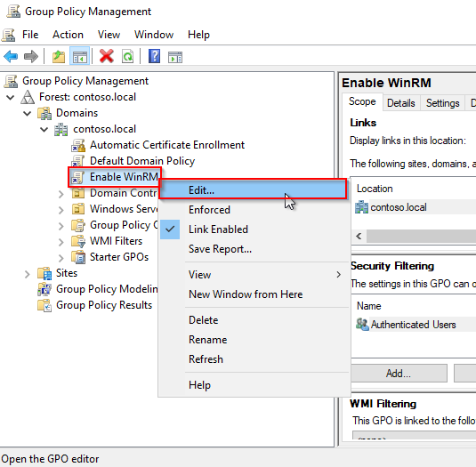Select Save Report... in context menu
This screenshot has height=467, width=476.
pyautogui.click(x=220, y=249)
